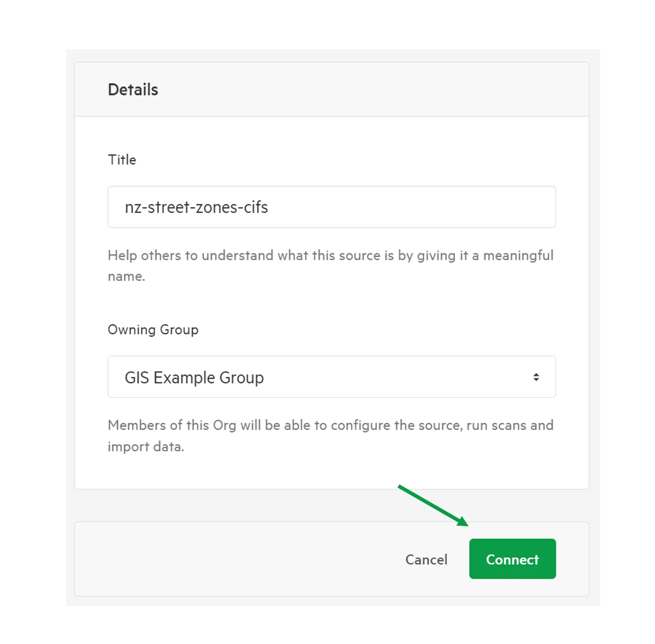This screenshot has height=644, width=655.
Task: Click the up-down arrows icon in Owning Group
Action: point(535,377)
